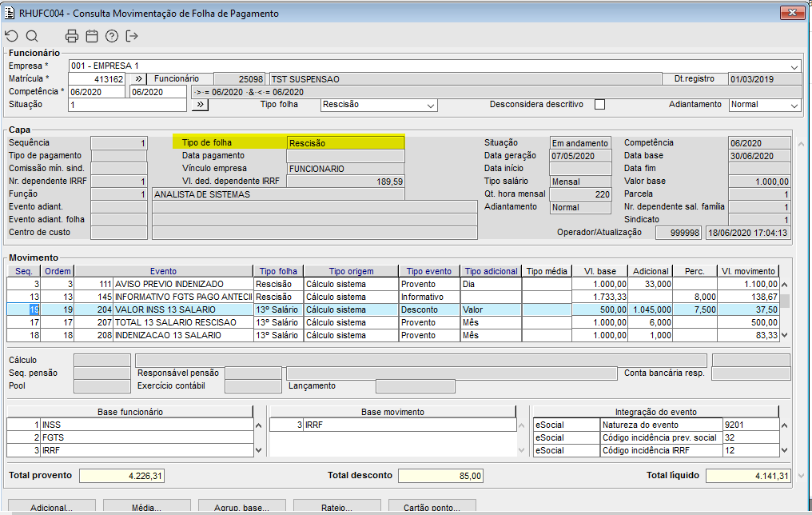
Task: Click the Evento column header
Action: (x=163, y=271)
